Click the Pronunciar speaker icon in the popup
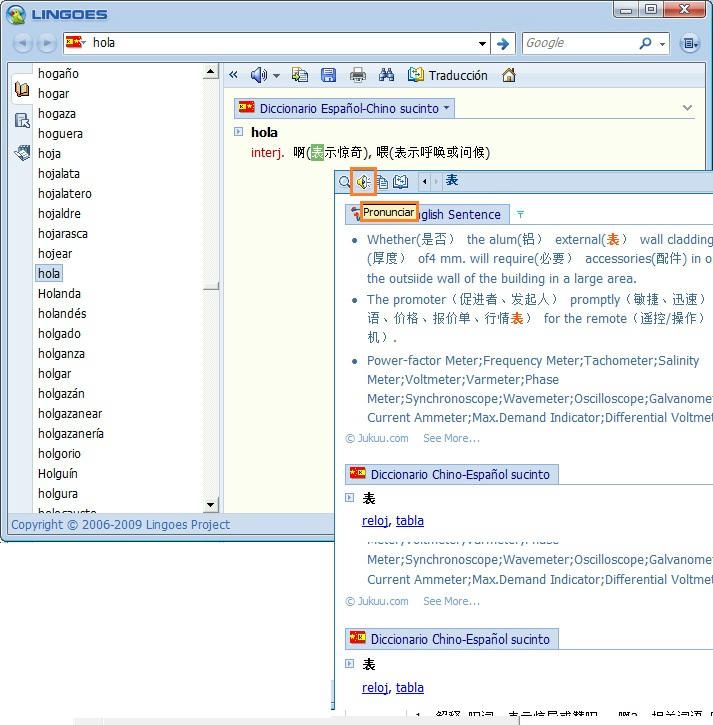This screenshot has width=713, height=725. 363,182
